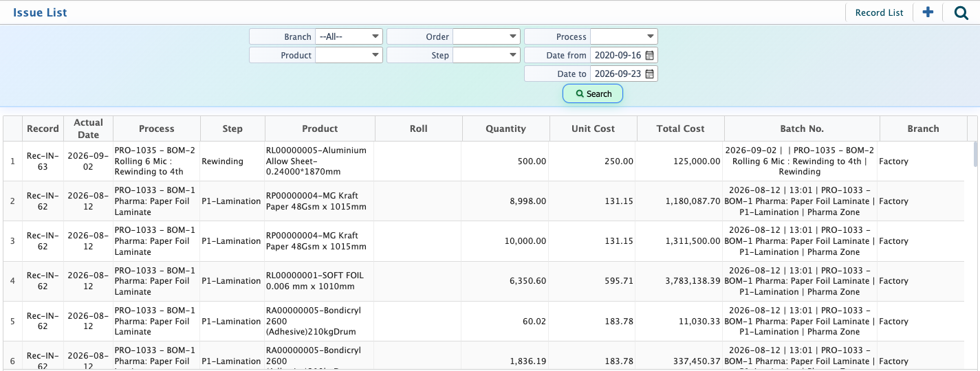Screen dimensions: 980x371
Task: Click quantity 60.02 cell
Action: tap(505, 321)
